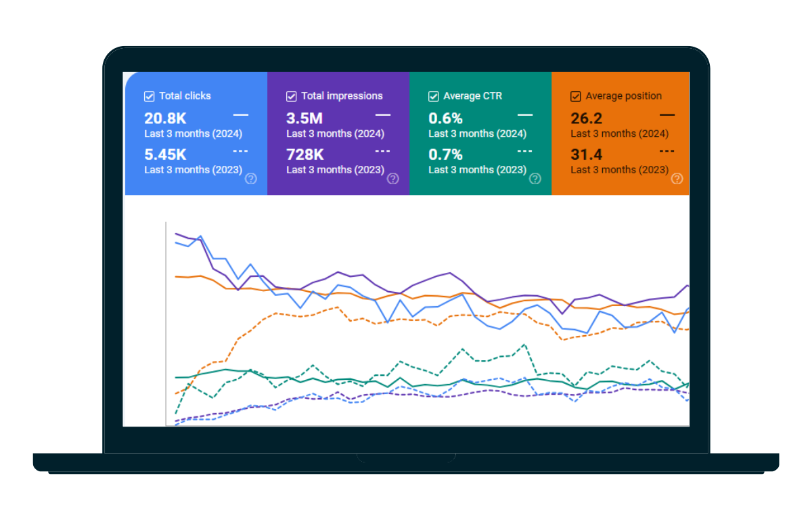Click the 3.5M impressions value
This screenshot has height=520, width=812.
coord(304,118)
